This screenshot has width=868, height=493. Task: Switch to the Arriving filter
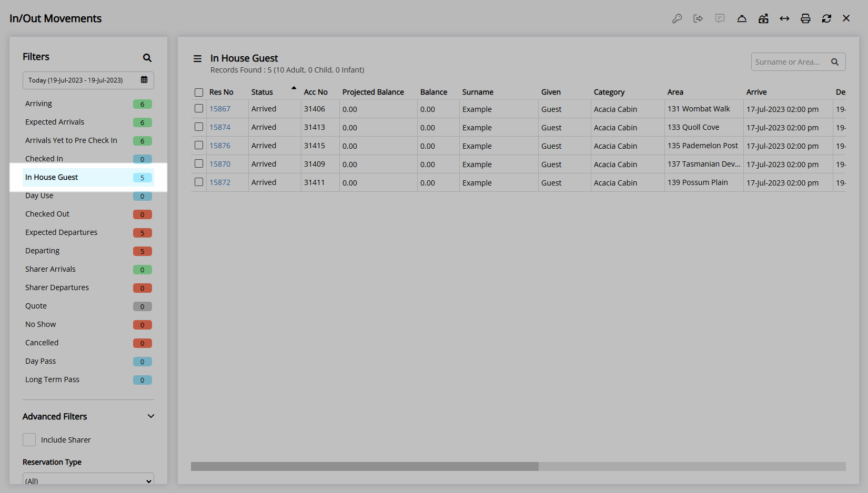tap(39, 104)
